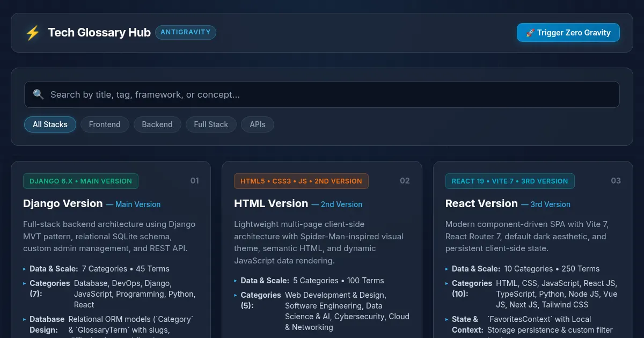644x338 pixels.
Task: Click card number 02
Action: [405, 181]
